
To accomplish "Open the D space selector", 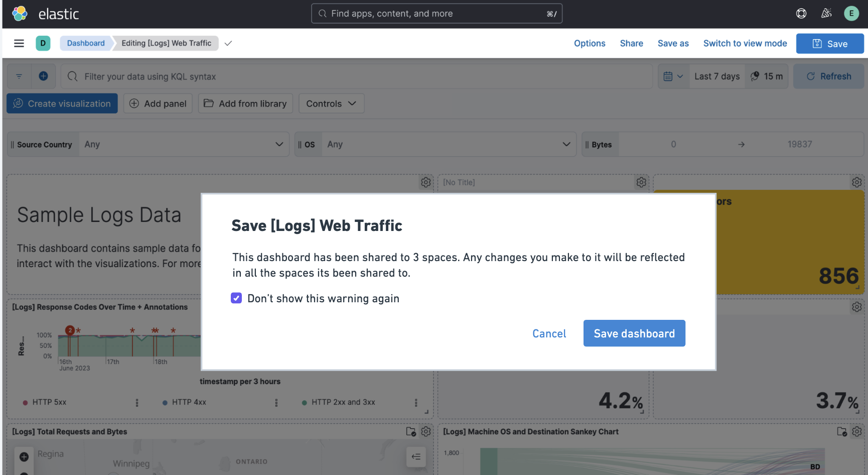I will [43, 43].
